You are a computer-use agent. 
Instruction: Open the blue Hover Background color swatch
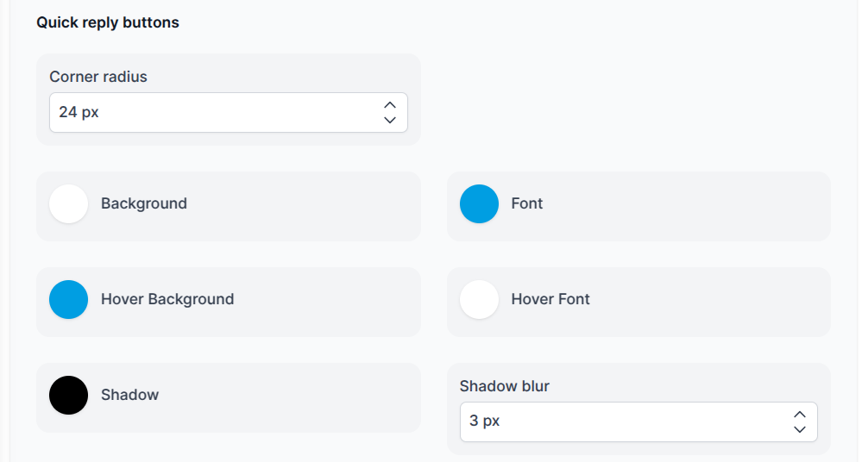point(69,299)
